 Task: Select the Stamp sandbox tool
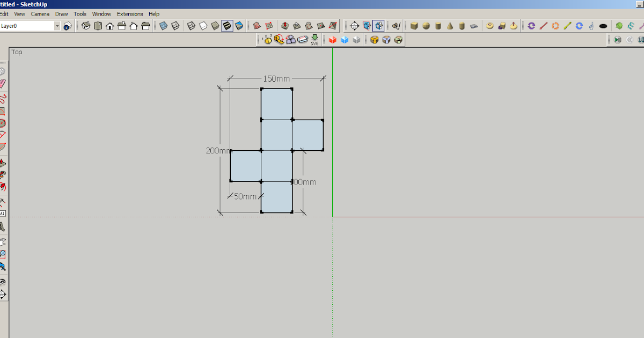(x=297, y=25)
